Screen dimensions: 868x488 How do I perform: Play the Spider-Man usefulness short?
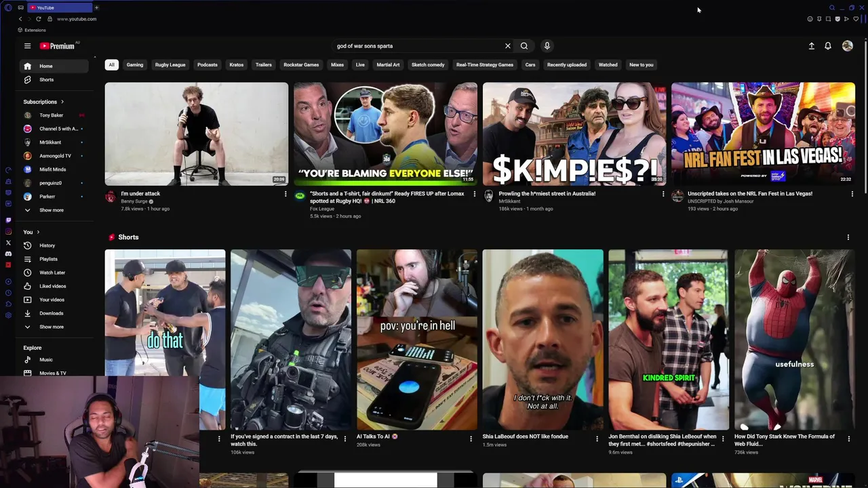794,340
